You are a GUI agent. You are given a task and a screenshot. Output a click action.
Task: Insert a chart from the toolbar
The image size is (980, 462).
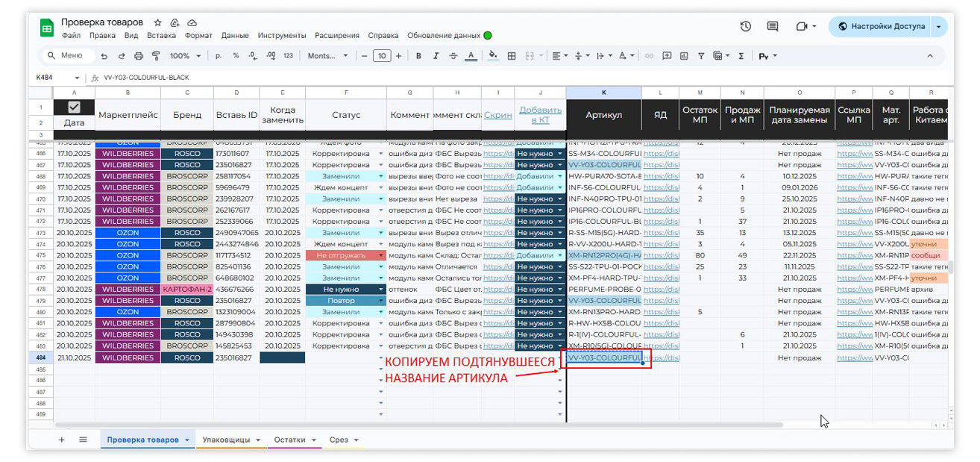click(x=684, y=56)
